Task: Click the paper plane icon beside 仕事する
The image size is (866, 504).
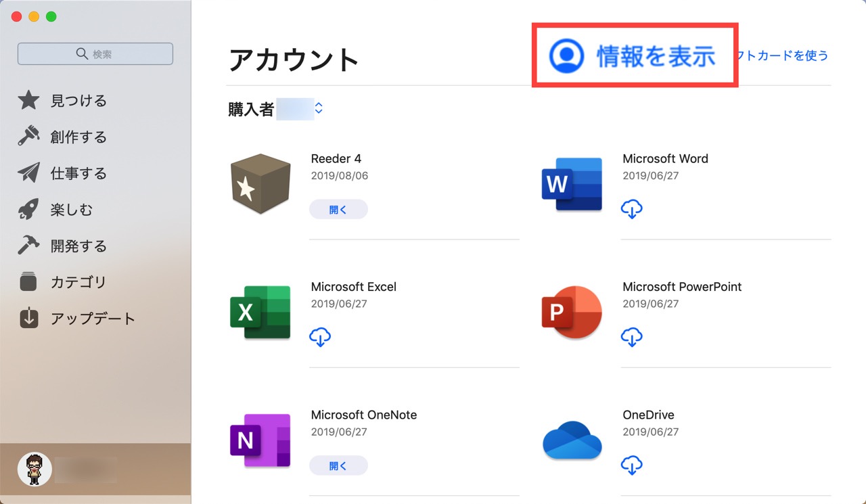Action: pyautogui.click(x=28, y=173)
